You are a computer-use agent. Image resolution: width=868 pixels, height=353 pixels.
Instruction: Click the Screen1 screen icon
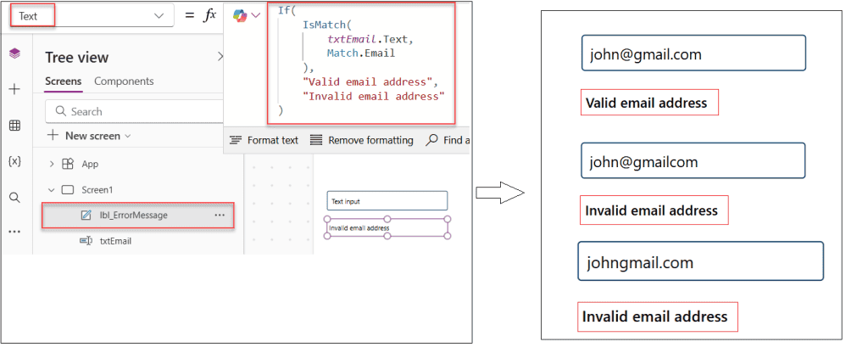tap(68, 189)
